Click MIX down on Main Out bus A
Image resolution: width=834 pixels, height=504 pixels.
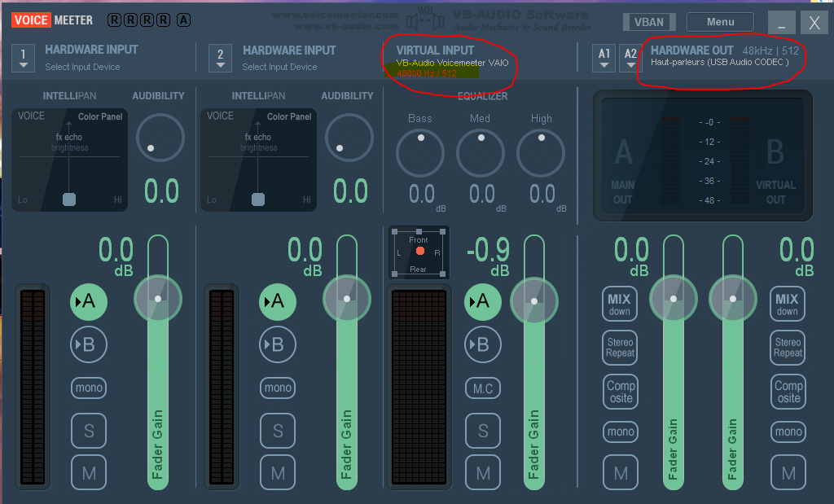pyautogui.click(x=620, y=304)
